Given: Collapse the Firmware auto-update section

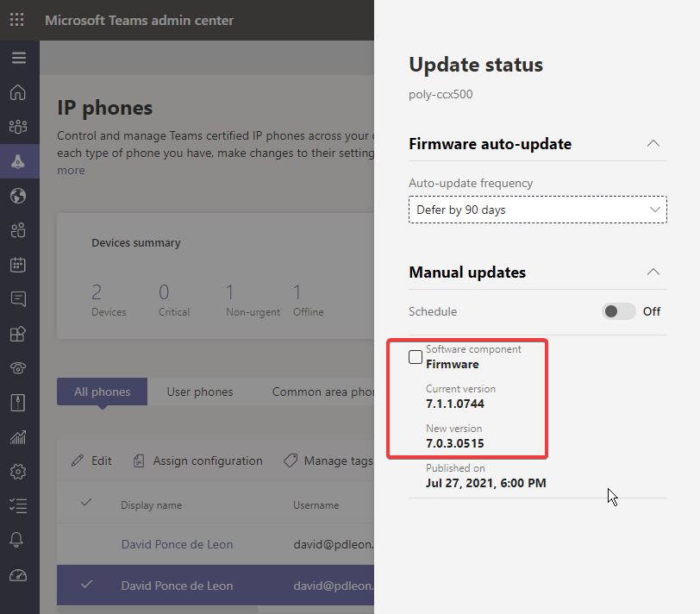Looking at the screenshot, I should [x=653, y=144].
